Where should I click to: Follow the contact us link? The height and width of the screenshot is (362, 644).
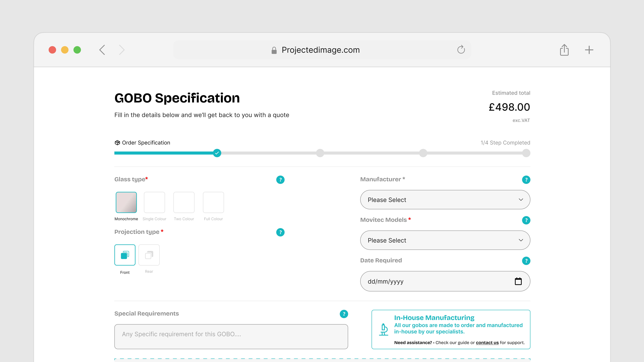click(487, 343)
